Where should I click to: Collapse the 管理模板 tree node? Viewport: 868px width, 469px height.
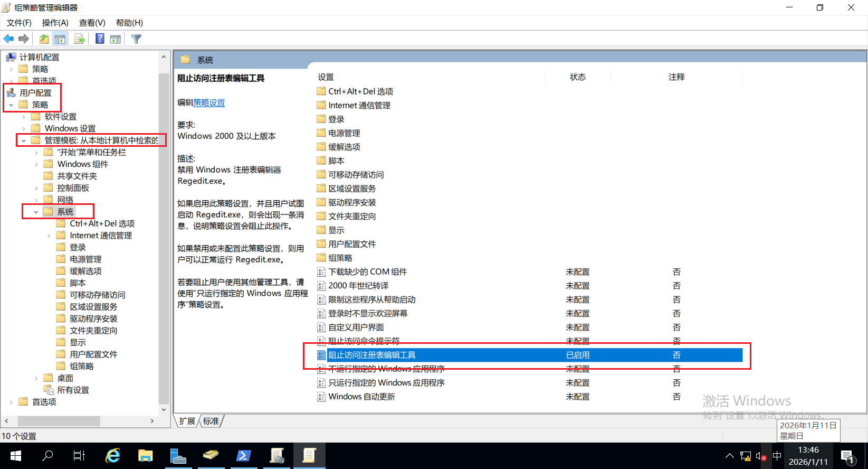tap(23, 140)
